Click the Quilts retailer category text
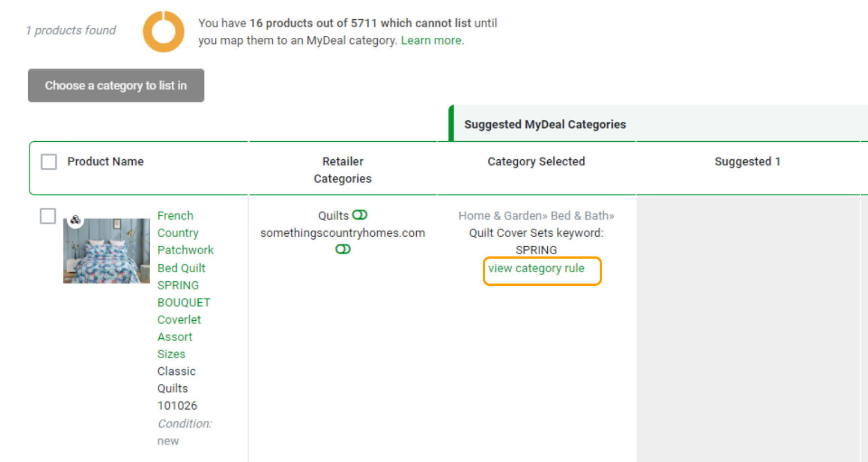868x462 pixels. point(333,216)
